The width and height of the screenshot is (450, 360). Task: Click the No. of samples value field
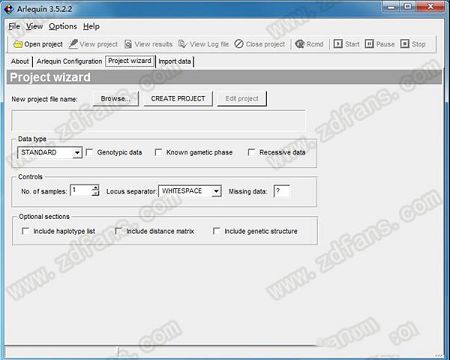[81, 191]
